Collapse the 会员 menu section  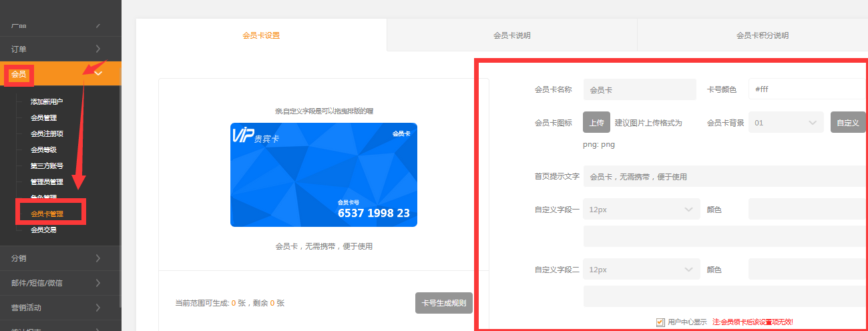98,73
